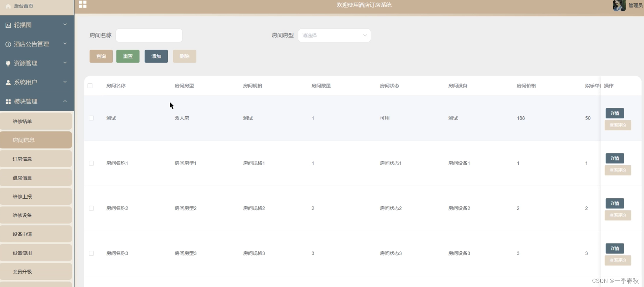The width and height of the screenshot is (644, 287).
Task: Click the 资源管理 bulb icon
Action: tap(8, 63)
